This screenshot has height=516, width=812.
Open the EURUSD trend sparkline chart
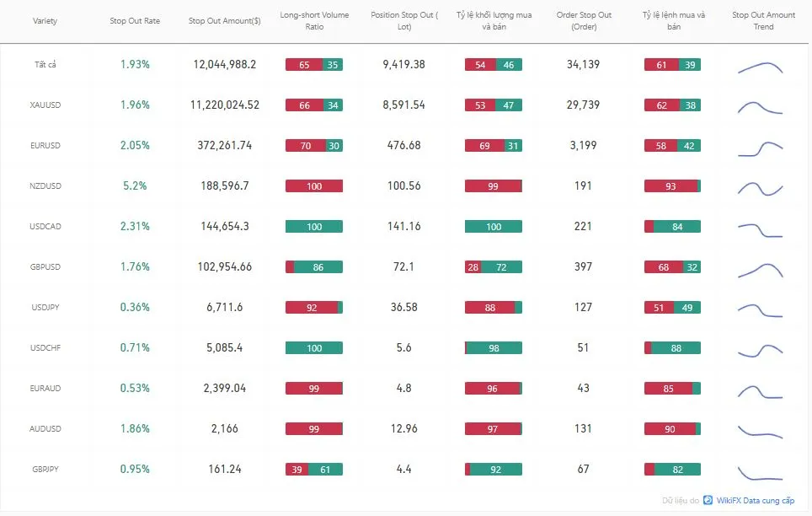pos(761,149)
